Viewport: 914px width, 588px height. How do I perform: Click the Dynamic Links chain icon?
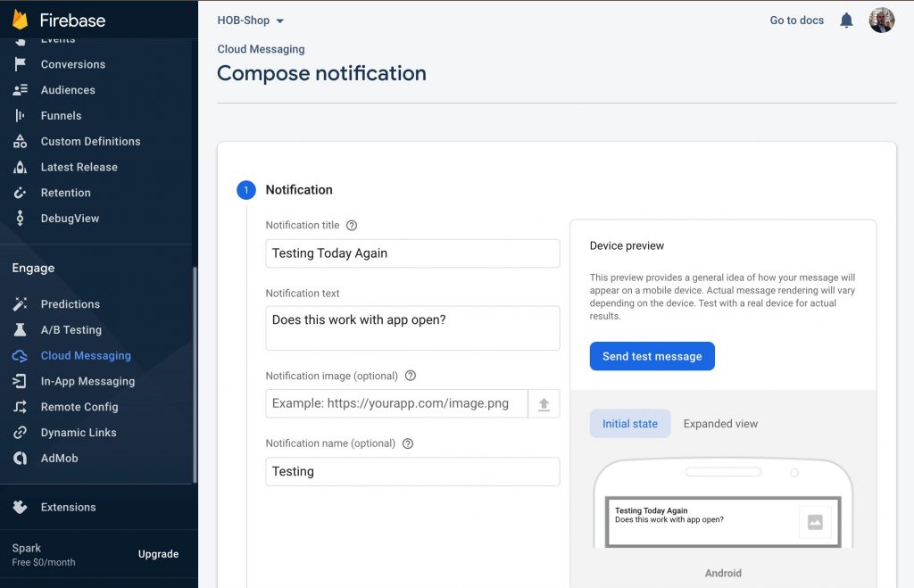pos(20,433)
